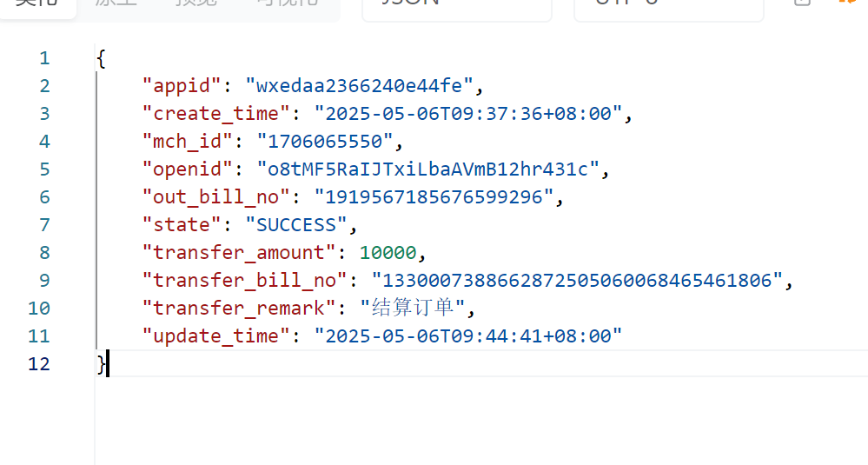The image size is (868, 465).
Task: Click the create_time timestamp value
Action: [x=467, y=114]
